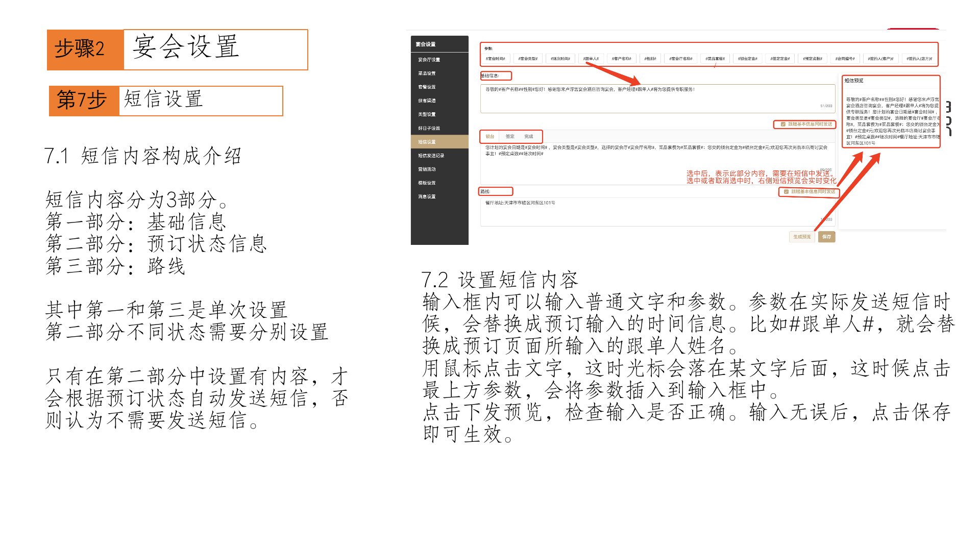Toggle 跟随基本信息同时发送 checkbox above the 路线 box
Image resolution: width=980 pixels, height=551 pixels.
coord(786,192)
